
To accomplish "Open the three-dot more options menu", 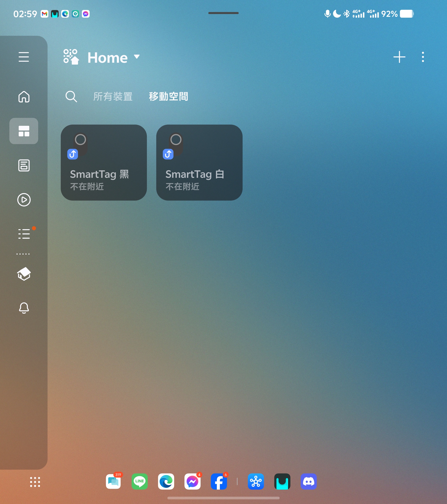I will click(423, 57).
